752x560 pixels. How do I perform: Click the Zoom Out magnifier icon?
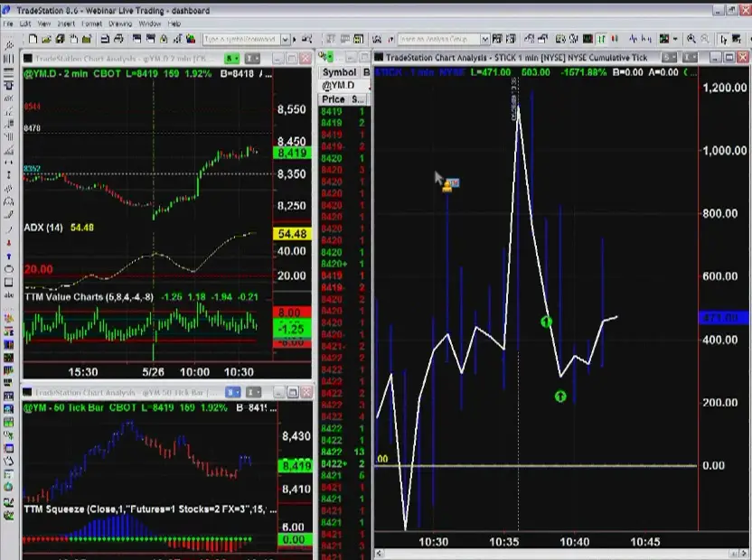click(x=705, y=39)
